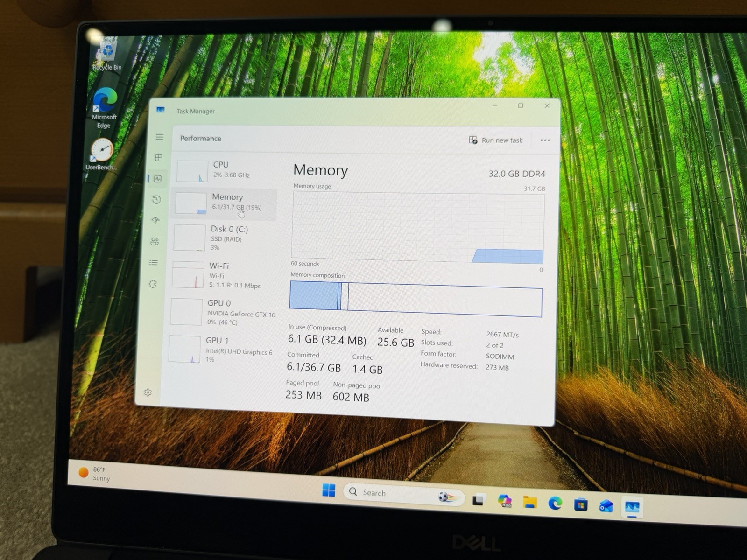747x560 pixels.
Task: Open the Details page in the sidebar
Action: (x=154, y=263)
